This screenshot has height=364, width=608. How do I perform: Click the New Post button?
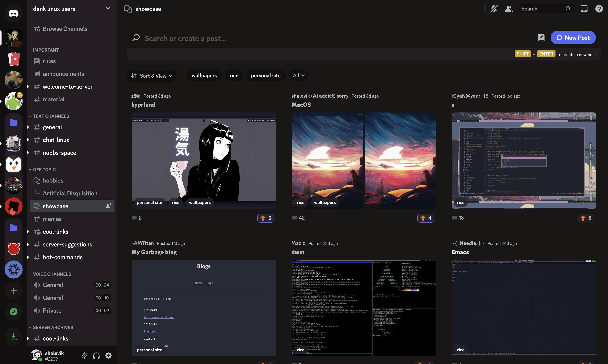pos(573,38)
